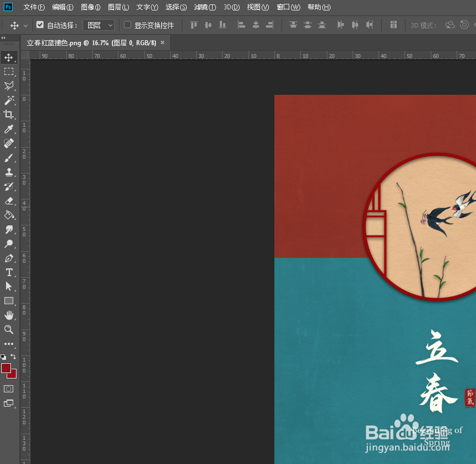Screen dimensions: 476x464
Task: Select the Eyedropper tool
Action: click(x=9, y=129)
